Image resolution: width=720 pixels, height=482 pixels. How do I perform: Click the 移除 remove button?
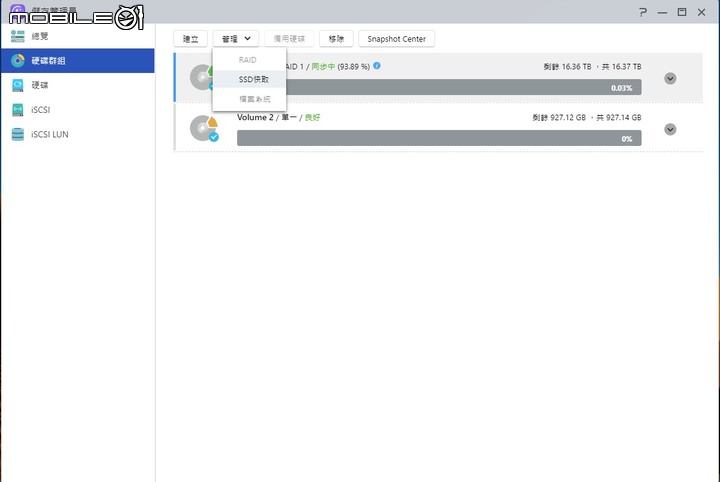(336, 39)
